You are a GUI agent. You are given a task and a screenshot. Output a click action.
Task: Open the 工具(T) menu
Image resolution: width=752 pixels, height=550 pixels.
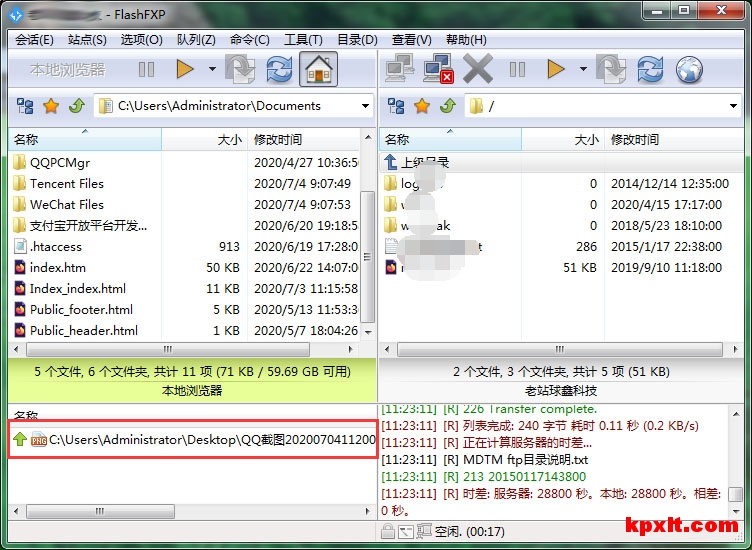[303, 40]
